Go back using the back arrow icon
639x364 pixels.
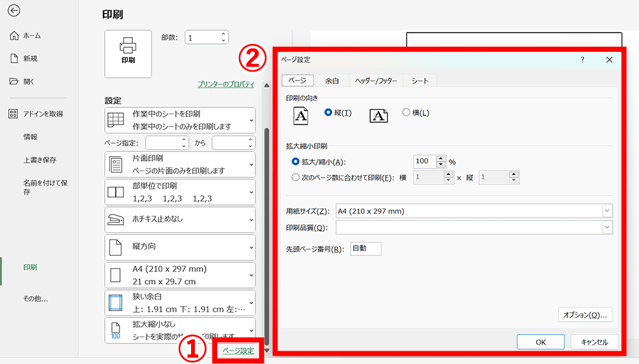click(14, 11)
